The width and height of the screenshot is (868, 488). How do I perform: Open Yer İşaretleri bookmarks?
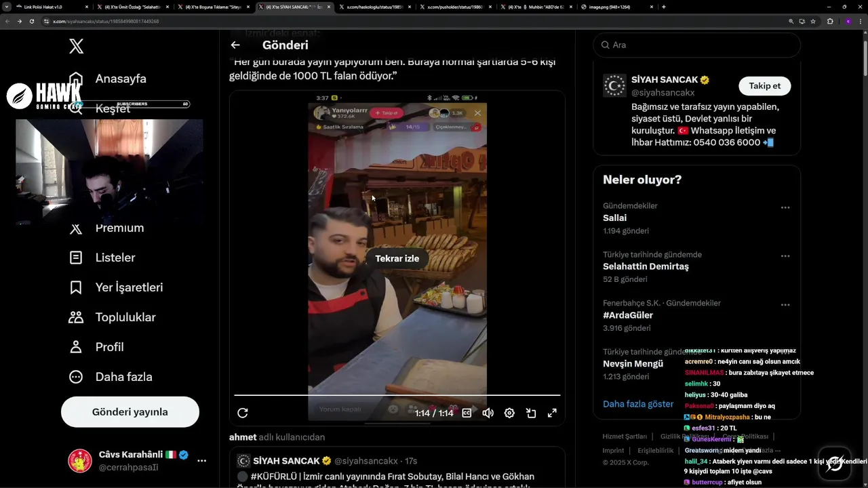pyautogui.click(x=117, y=287)
